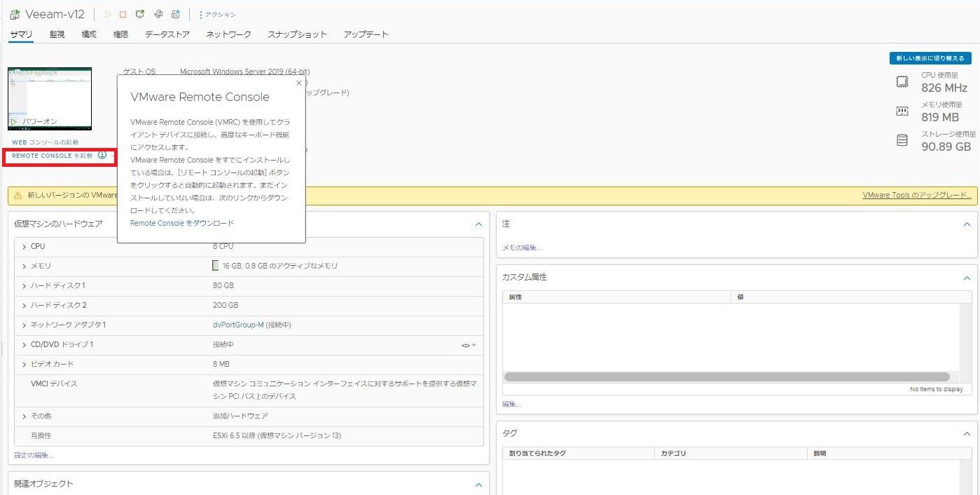This screenshot has height=495, width=980.
Task: Switch to the スナップショット tab
Action: 297,34
